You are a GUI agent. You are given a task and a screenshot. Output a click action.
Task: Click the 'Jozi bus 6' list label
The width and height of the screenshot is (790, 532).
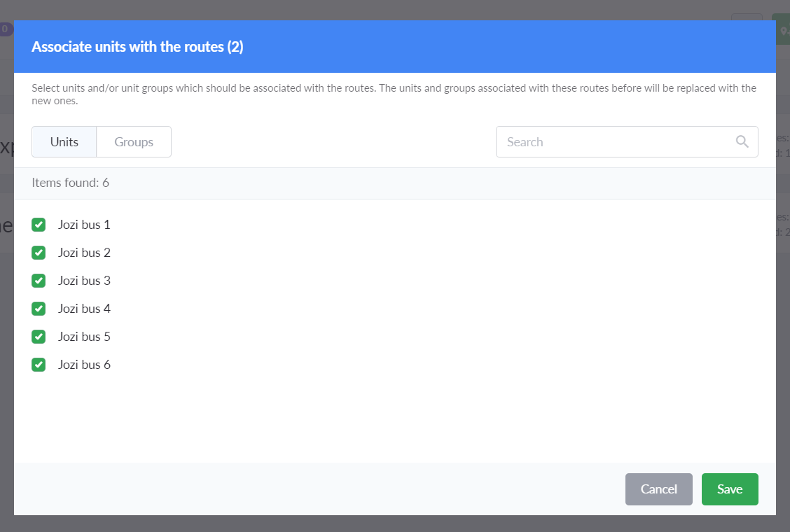click(x=84, y=365)
